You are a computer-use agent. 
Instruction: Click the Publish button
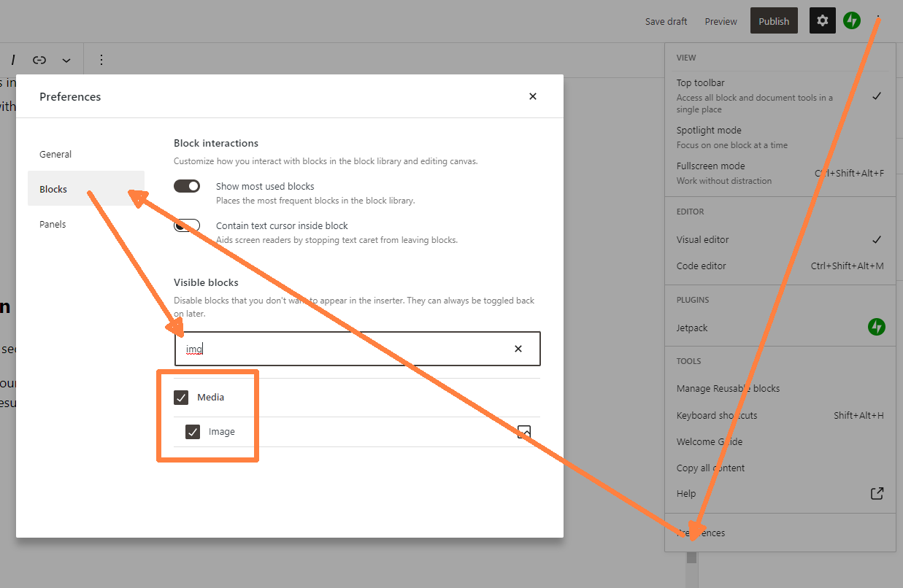[774, 21]
